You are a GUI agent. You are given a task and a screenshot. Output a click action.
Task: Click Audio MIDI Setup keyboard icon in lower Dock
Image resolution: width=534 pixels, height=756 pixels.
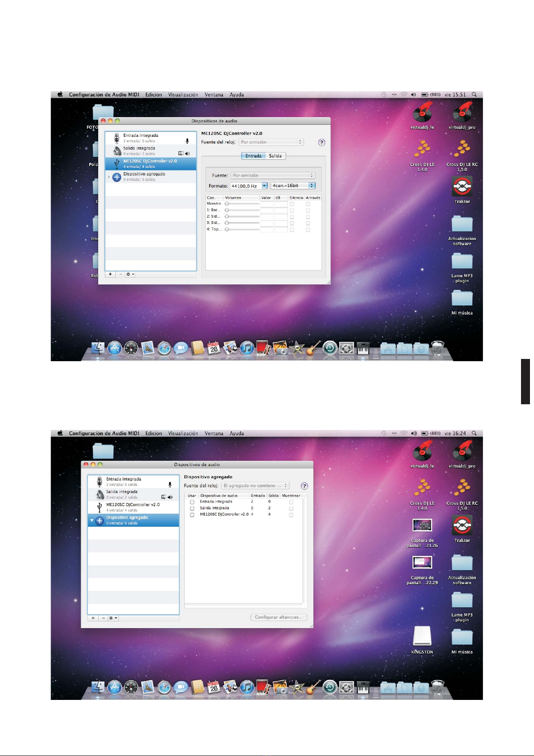(363, 687)
